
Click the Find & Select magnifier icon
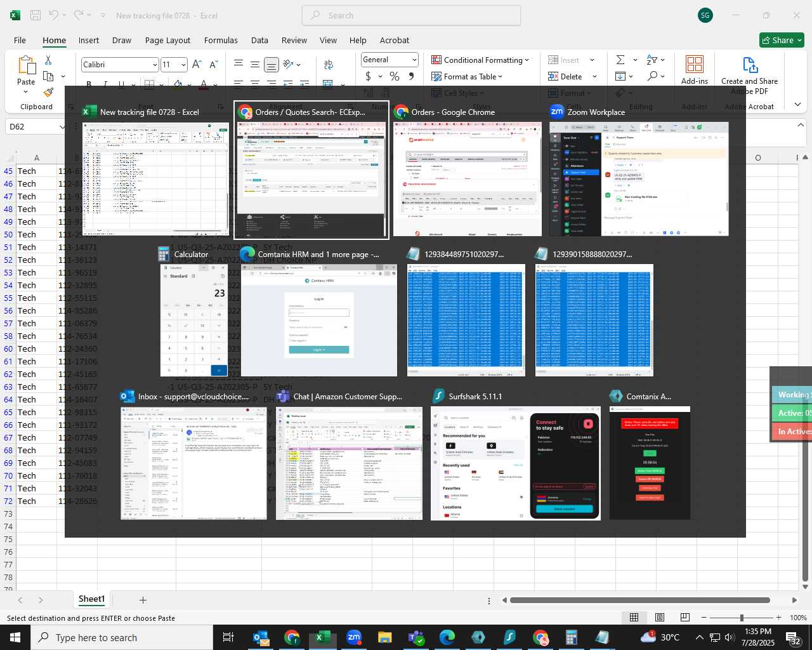coord(652,76)
